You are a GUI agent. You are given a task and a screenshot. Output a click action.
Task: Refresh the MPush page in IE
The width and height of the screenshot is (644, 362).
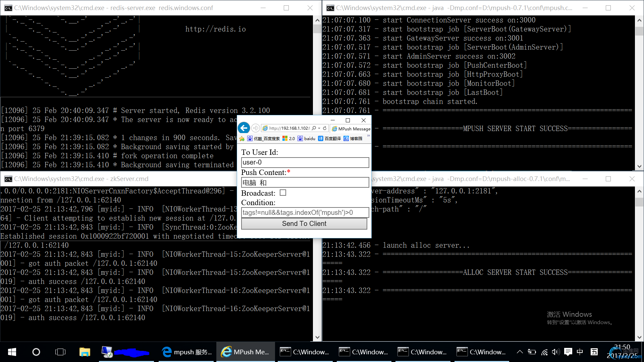point(325,128)
